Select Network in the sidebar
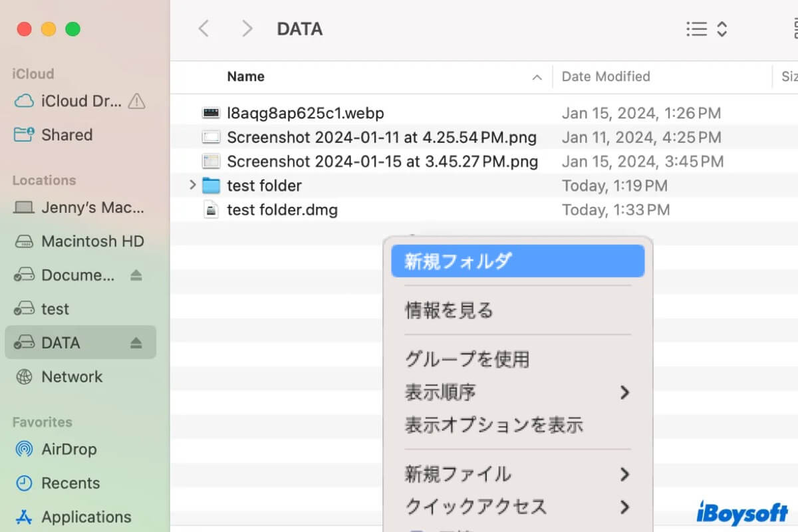798x532 pixels. (72, 377)
